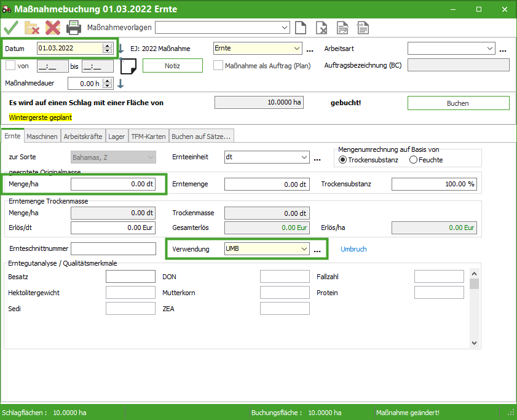Switch to the Maschinen tab
Screen dimensions: 517x420
[x=42, y=137]
